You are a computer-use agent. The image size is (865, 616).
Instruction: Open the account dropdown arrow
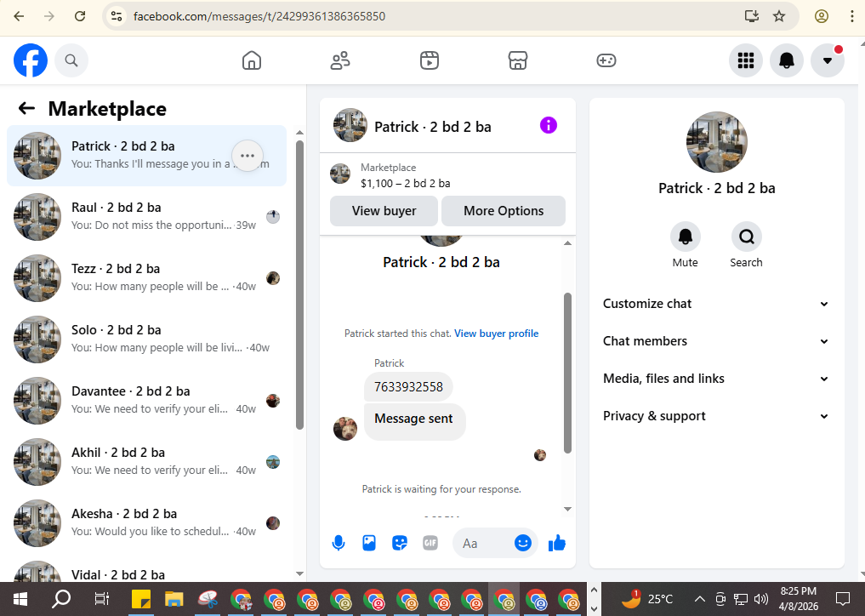(828, 60)
